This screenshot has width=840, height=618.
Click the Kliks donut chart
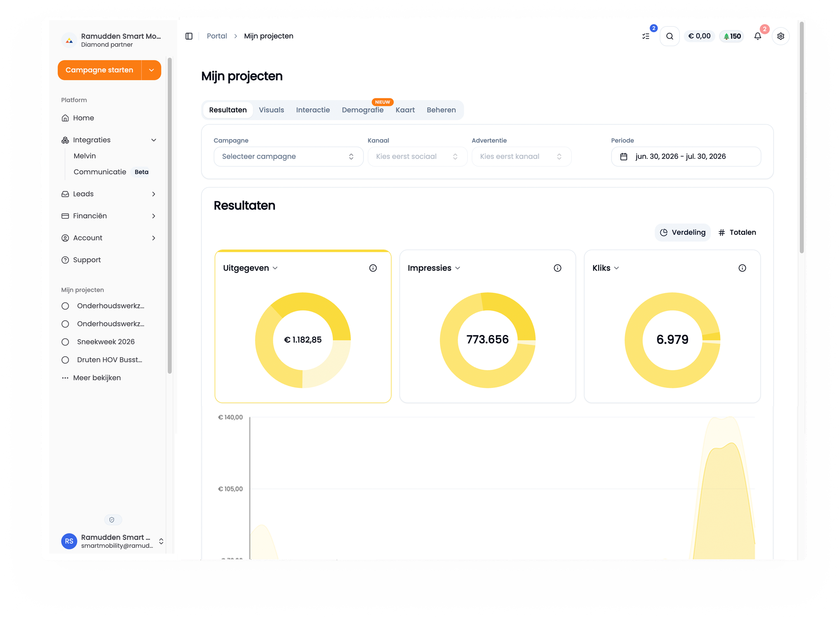click(672, 340)
